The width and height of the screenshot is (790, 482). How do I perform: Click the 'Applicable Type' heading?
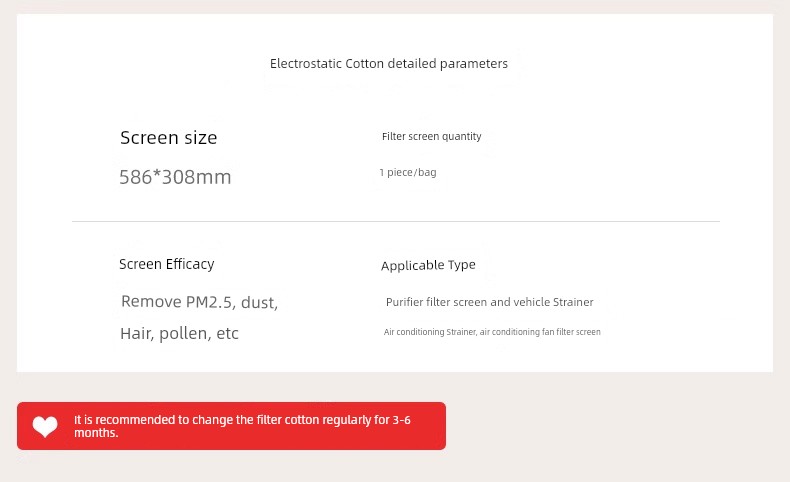(428, 265)
